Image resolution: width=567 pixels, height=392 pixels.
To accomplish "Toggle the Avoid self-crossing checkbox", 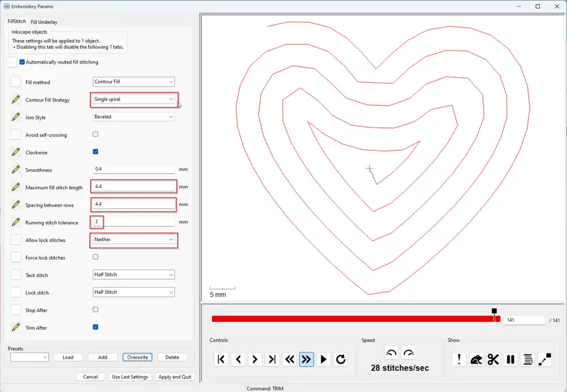I will 95,134.
